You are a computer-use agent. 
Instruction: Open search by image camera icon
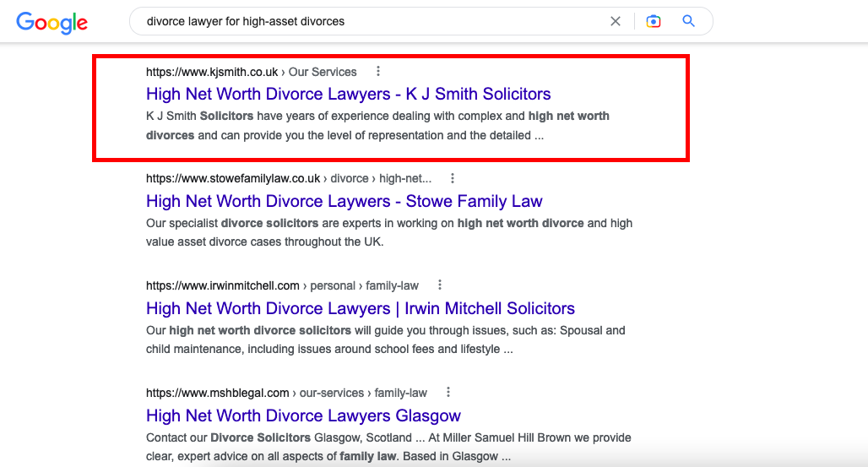(654, 21)
